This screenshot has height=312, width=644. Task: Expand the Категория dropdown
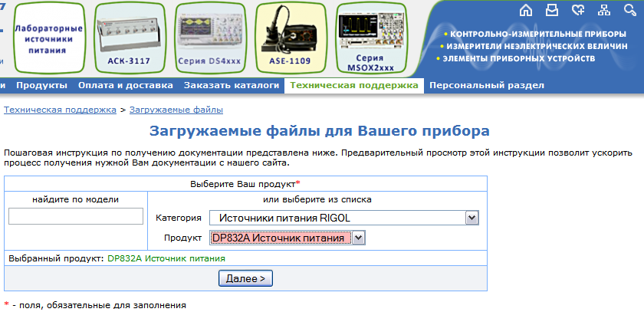(x=344, y=218)
